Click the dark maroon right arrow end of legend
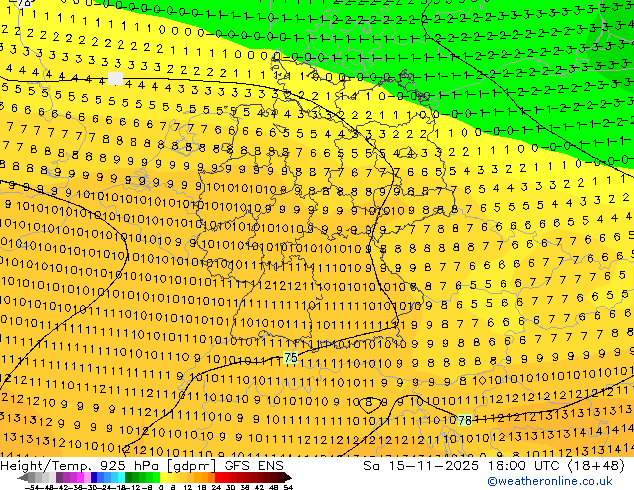The image size is (634, 490). click(287, 478)
